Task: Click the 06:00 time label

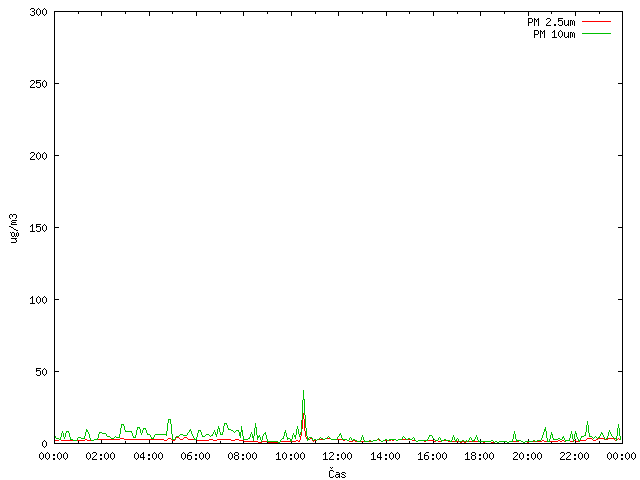Action: [196, 456]
